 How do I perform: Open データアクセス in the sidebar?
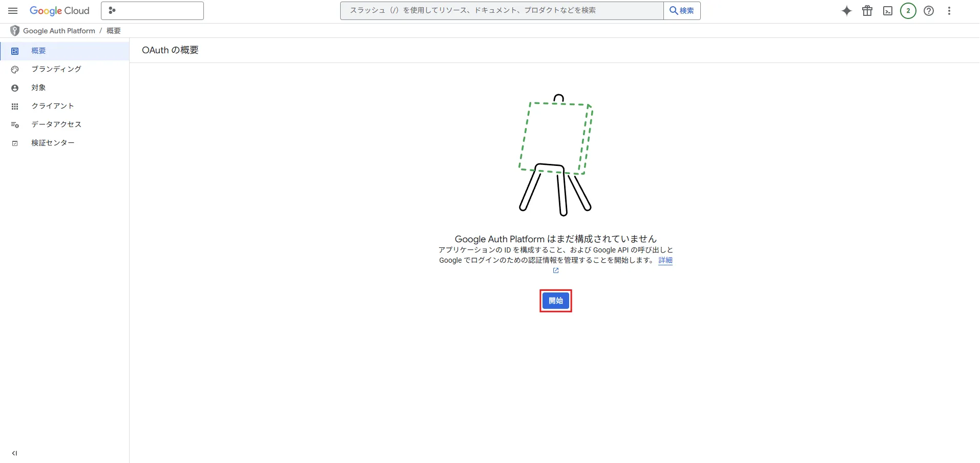point(65,124)
